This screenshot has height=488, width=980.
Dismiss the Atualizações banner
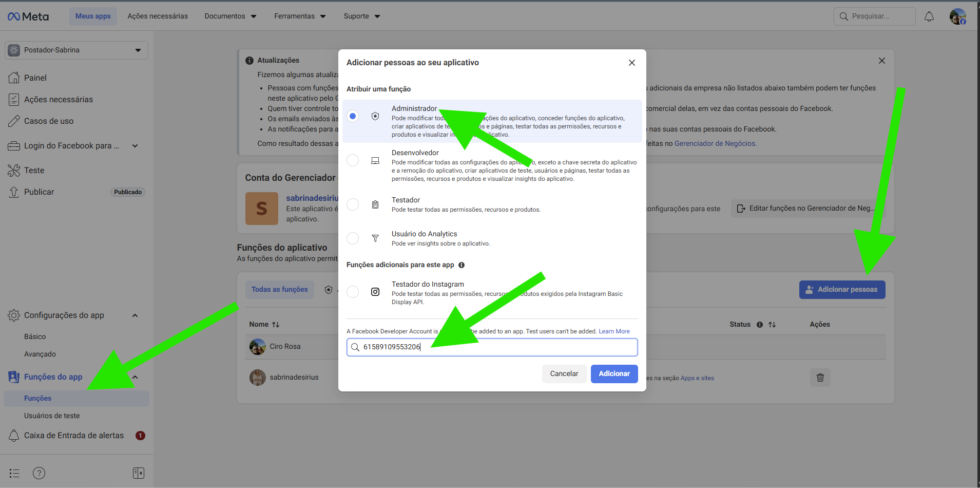(x=882, y=61)
